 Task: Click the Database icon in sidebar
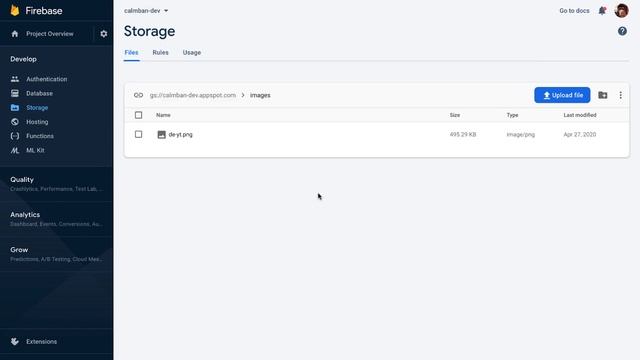pyautogui.click(x=15, y=93)
